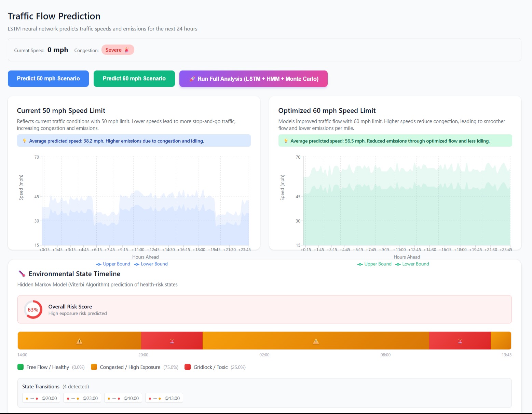Click the lightbulb icon in the 56.5 mph banner

(x=286, y=141)
